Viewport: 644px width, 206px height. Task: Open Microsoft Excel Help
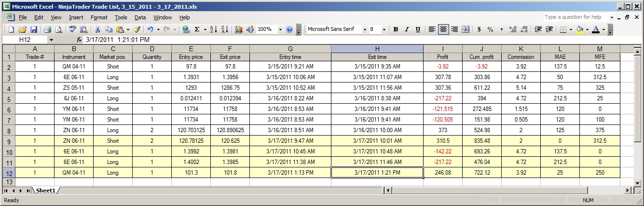(289, 29)
